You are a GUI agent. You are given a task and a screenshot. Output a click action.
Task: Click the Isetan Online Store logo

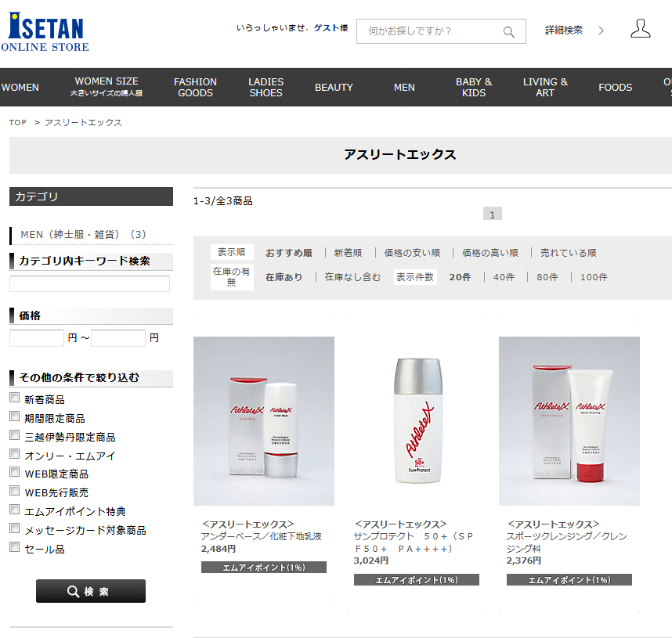[45, 32]
